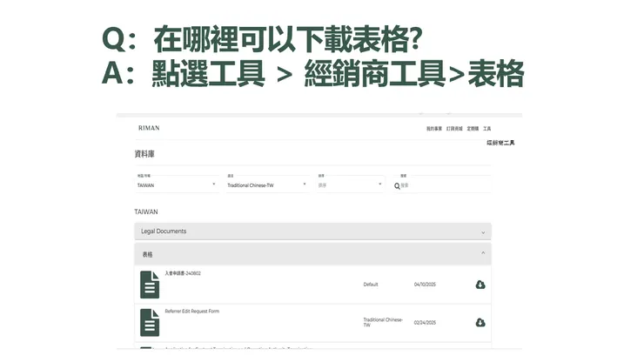Viewport: 644px width, 362px height.
Task: Click the Referrer Edit Request Form title
Action: 191,311
